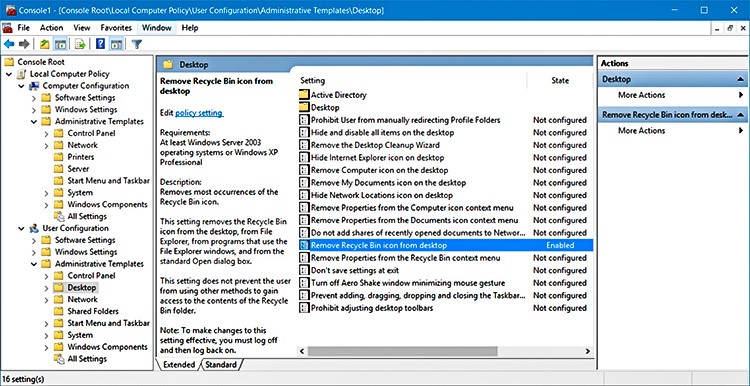The image size is (750, 386).
Task: Select 'Remove Computer icon on the desktop'
Action: pyautogui.click(x=379, y=170)
